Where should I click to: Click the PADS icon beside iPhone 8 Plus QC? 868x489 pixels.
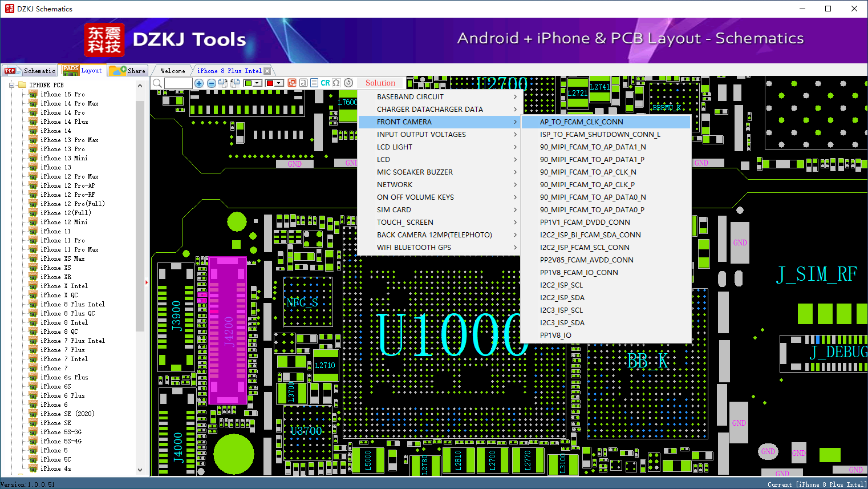[33, 313]
